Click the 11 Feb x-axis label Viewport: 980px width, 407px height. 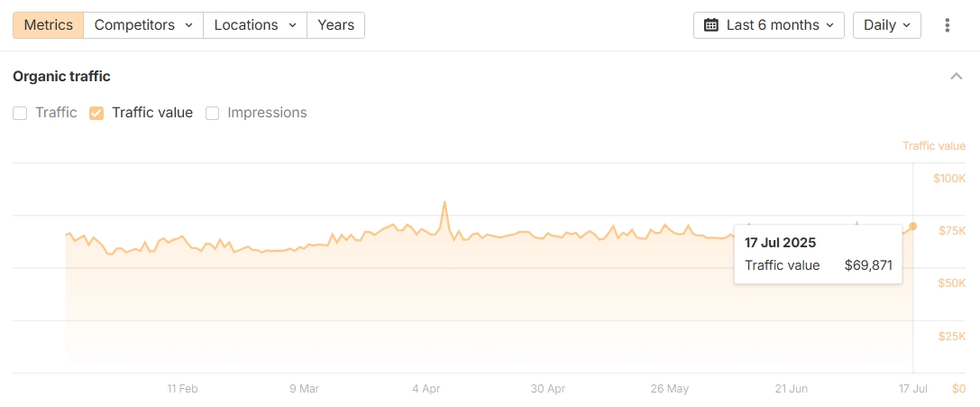[x=182, y=389]
